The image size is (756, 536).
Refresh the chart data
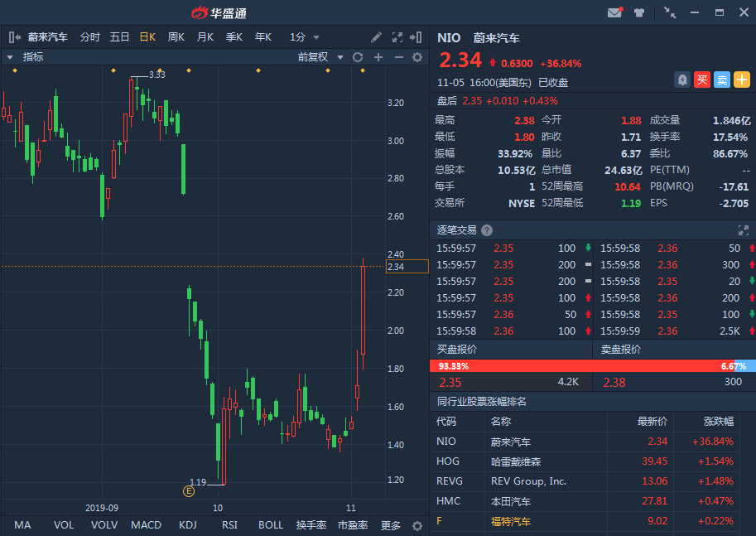coord(358,57)
